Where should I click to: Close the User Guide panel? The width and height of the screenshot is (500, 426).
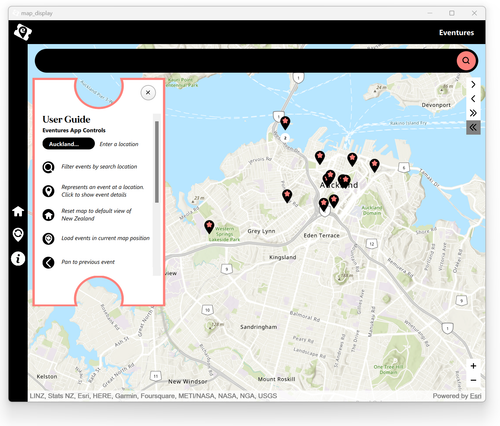tap(148, 93)
